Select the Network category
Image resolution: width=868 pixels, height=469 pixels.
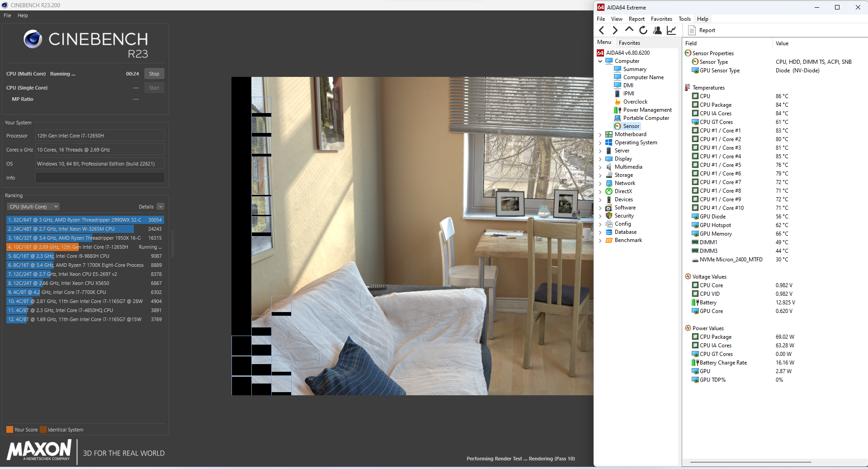tap(625, 183)
